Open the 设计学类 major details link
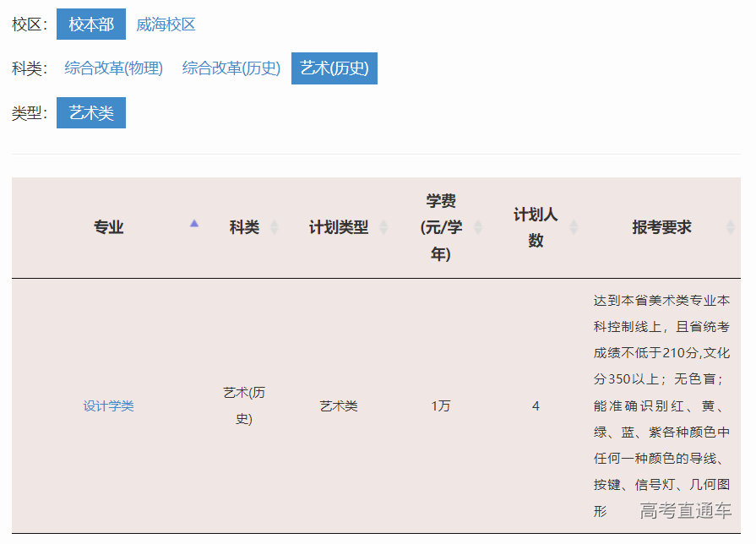Viewport: 756px width, 544px height. (x=106, y=405)
